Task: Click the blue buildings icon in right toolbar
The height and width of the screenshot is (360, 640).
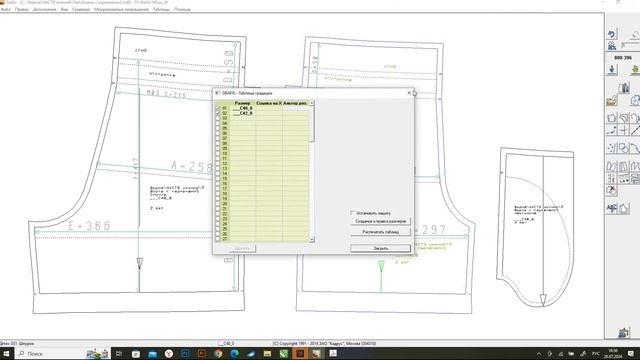Action: (x=623, y=88)
